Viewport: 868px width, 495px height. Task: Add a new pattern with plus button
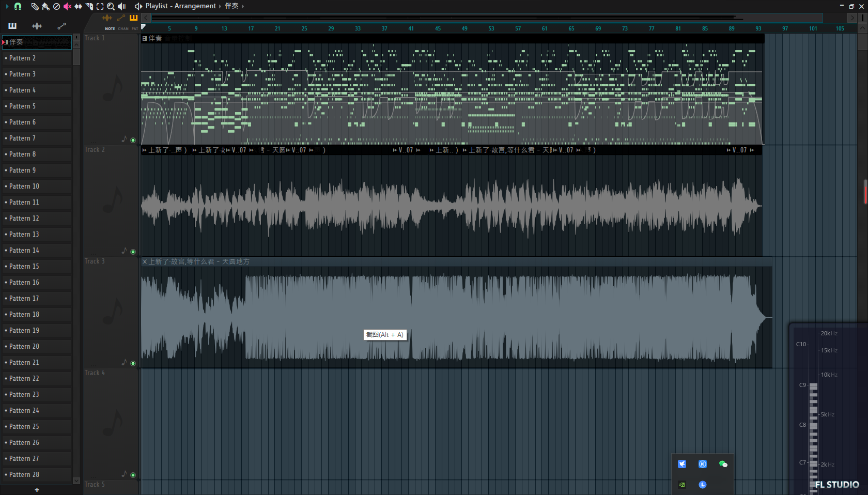click(x=37, y=490)
